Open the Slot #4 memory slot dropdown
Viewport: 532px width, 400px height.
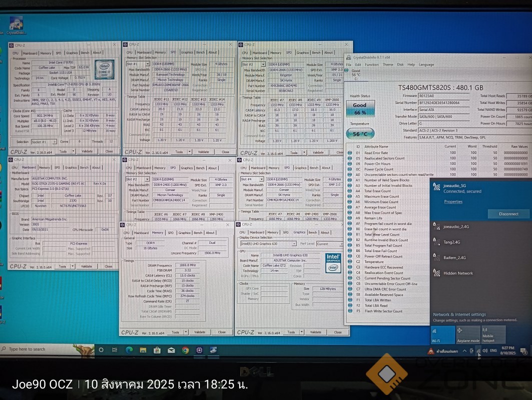(x=261, y=179)
